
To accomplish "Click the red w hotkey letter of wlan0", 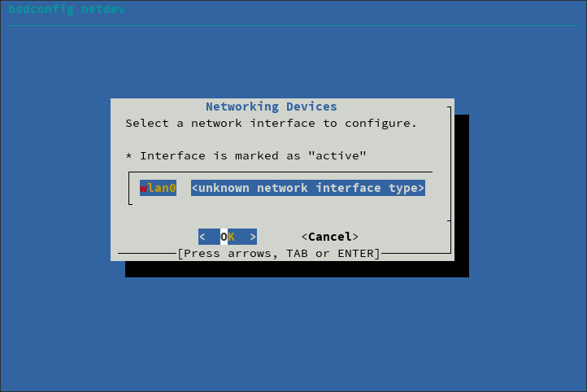I will tap(143, 188).
